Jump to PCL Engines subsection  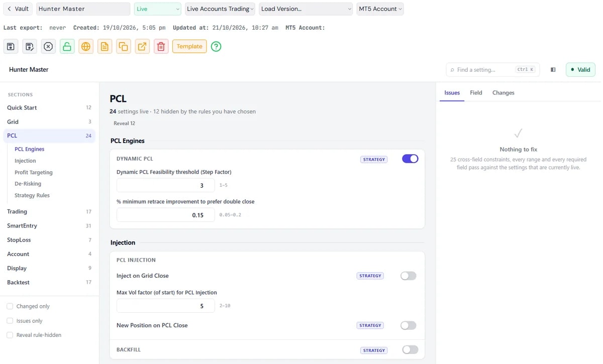[x=30, y=149]
